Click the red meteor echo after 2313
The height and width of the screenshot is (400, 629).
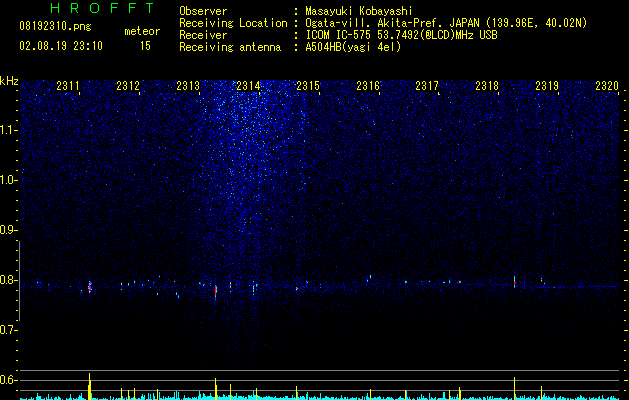click(216, 291)
